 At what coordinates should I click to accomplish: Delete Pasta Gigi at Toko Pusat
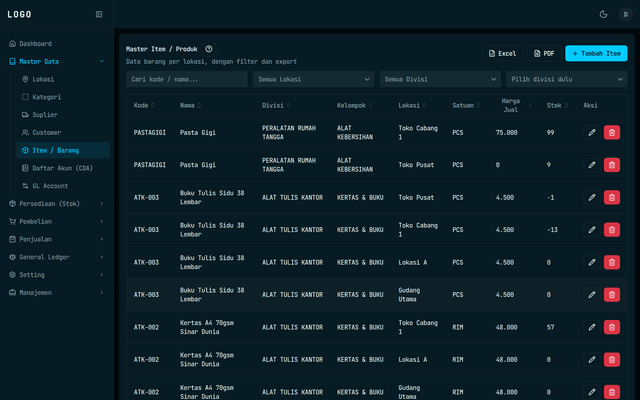tap(611, 165)
